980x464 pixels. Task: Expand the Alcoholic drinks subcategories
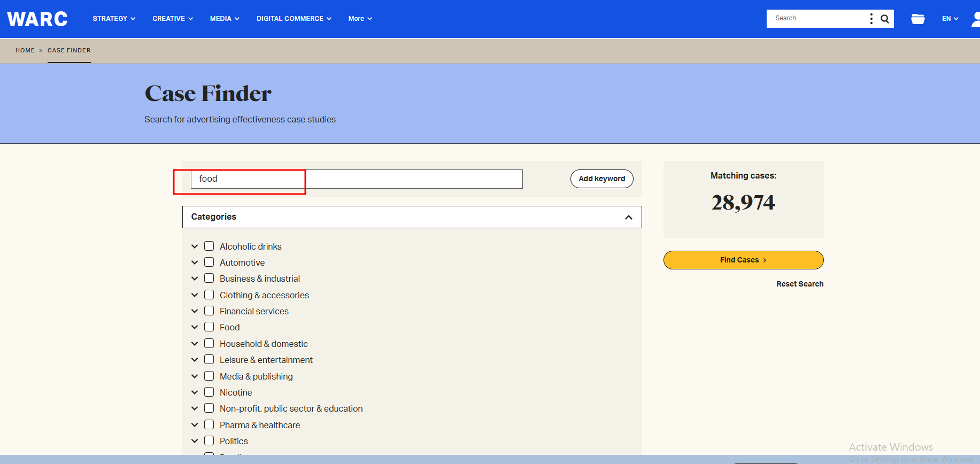click(195, 246)
